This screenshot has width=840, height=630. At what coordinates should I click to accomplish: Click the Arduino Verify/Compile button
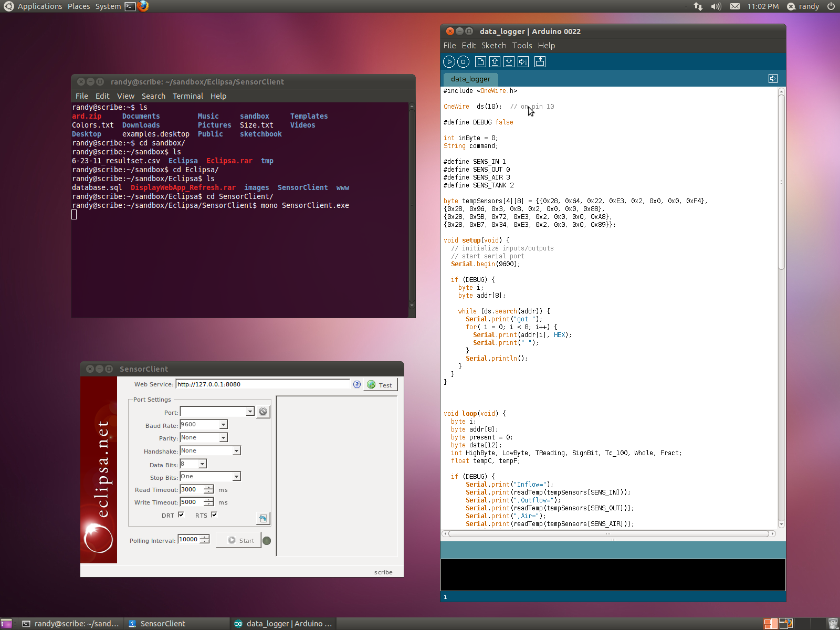point(449,62)
